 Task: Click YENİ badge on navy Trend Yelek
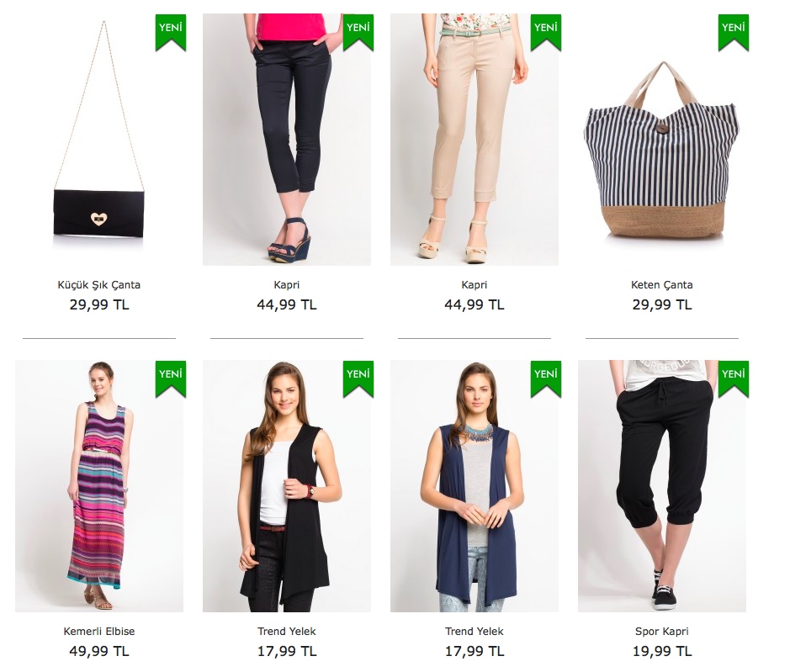point(546,379)
